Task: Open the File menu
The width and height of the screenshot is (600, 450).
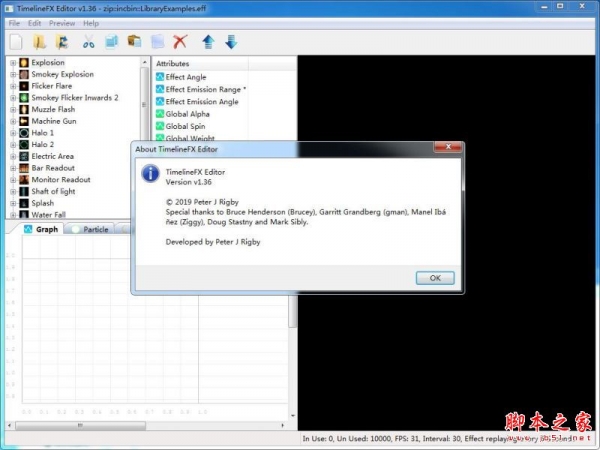Action: pyautogui.click(x=14, y=23)
